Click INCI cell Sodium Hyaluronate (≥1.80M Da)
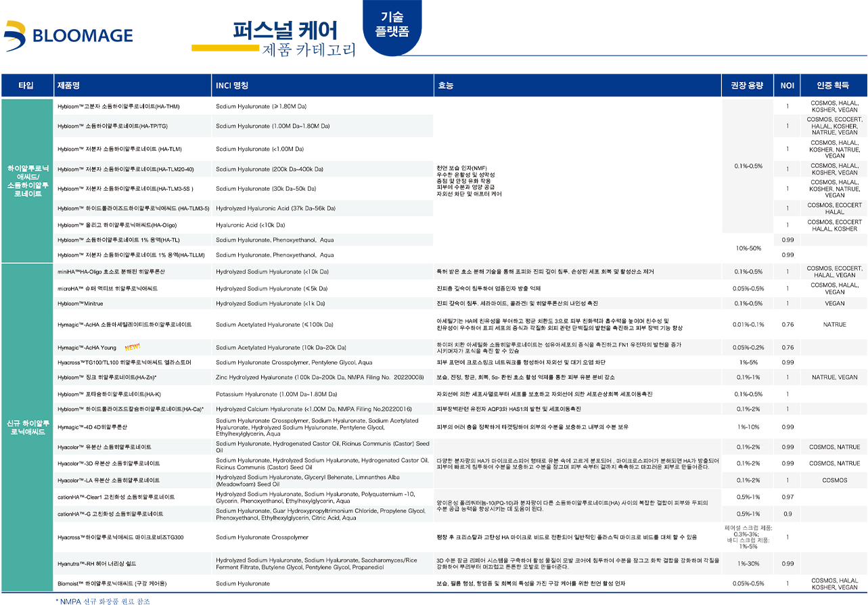868x605 pixels. click(x=261, y=106)
